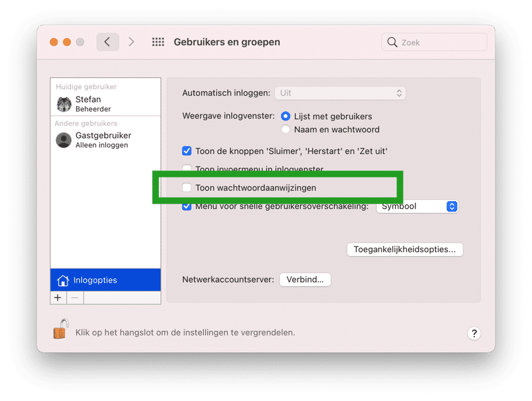Click the 'Netwerkaccountserver:' label
The height and width of the screenshot is (401, 532).
pos(228,280)
